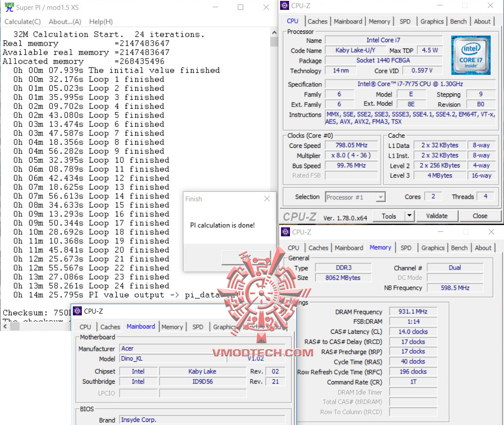Click Row Refresh Cycle Time value 196 clocks
Image resolution: width=504 pixels, height=425 pixels.
click(x=413, y=372)
